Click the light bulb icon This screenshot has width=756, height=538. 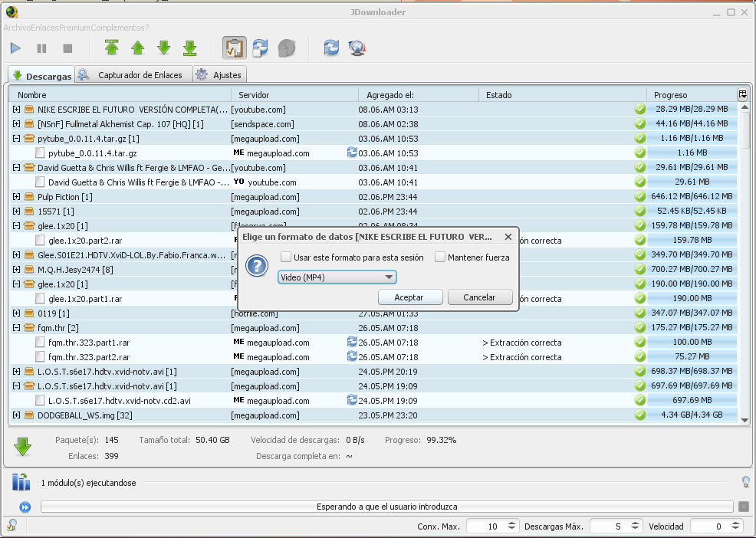tap(745, 481)
